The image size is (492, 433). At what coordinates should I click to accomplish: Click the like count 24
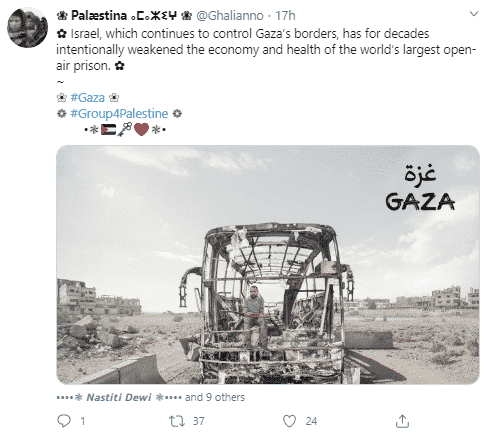click(311, 421)
